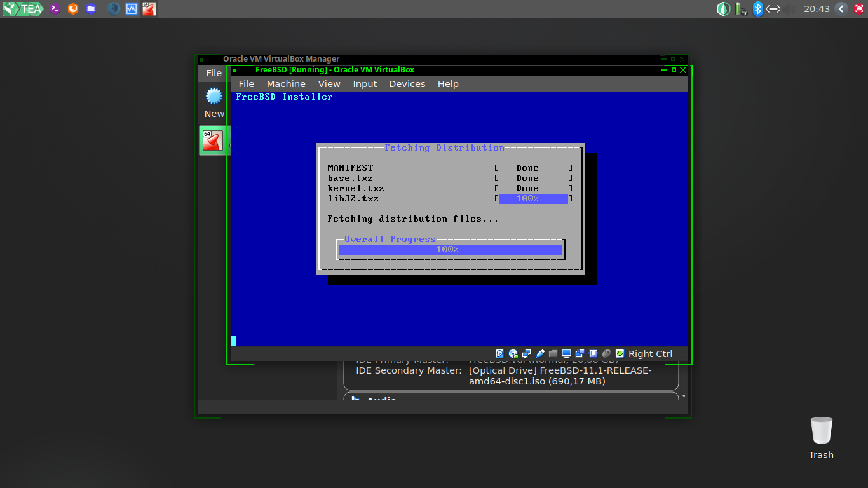
Task: Click the display monitor status indicator
Action: coord(566,354)
